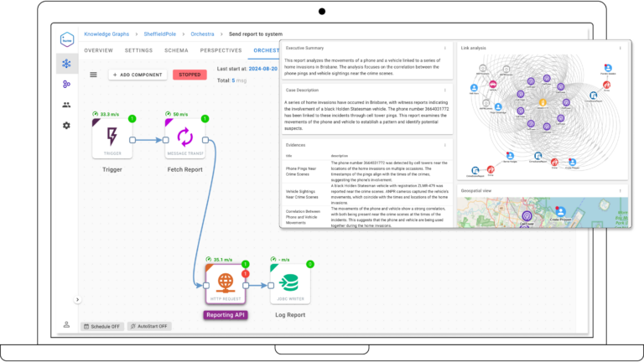Click the output port of Fetch Report node
This screenshot has width=644, height=362.
click(205, 140)
